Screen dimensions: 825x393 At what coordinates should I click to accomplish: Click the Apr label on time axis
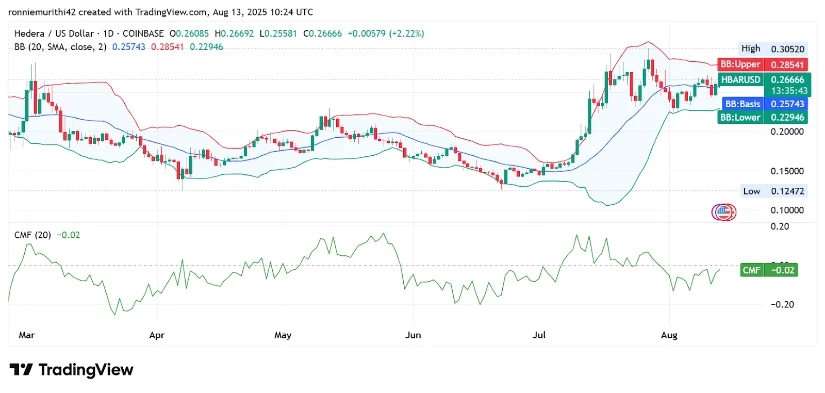[157, 335]
